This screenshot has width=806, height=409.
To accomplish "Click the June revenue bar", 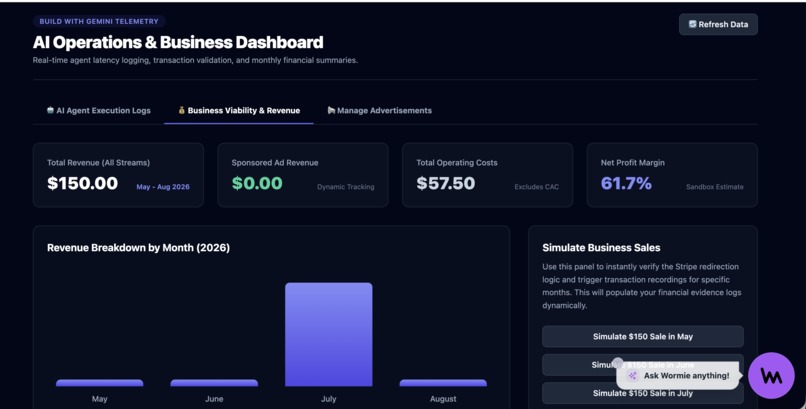I will click(x=214, y=383).
